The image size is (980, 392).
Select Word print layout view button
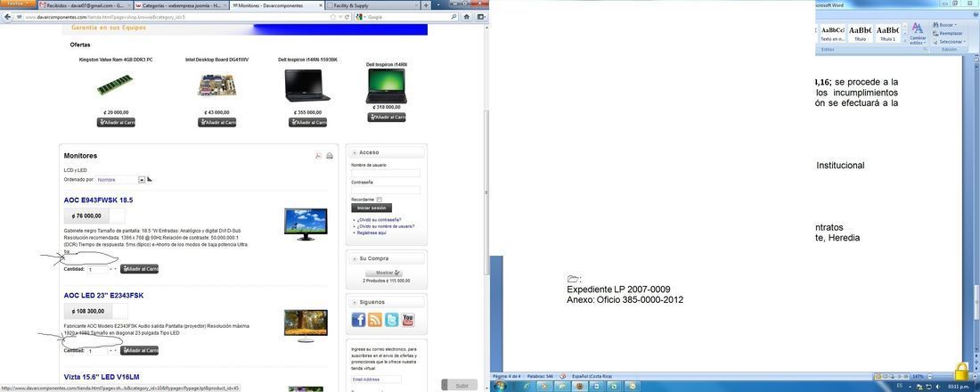(878, 376)
